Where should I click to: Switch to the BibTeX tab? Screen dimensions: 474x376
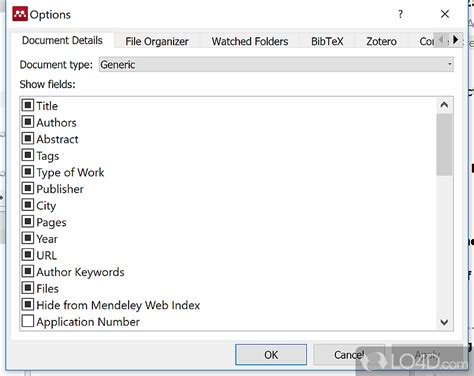point(327,41)
